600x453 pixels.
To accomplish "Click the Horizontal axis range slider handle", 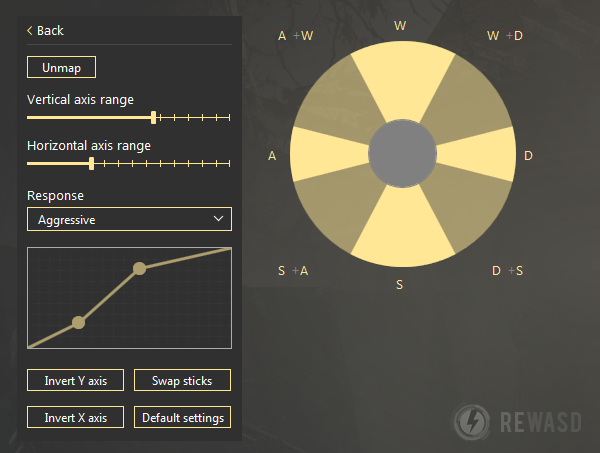I will click(x=91, y=164).
